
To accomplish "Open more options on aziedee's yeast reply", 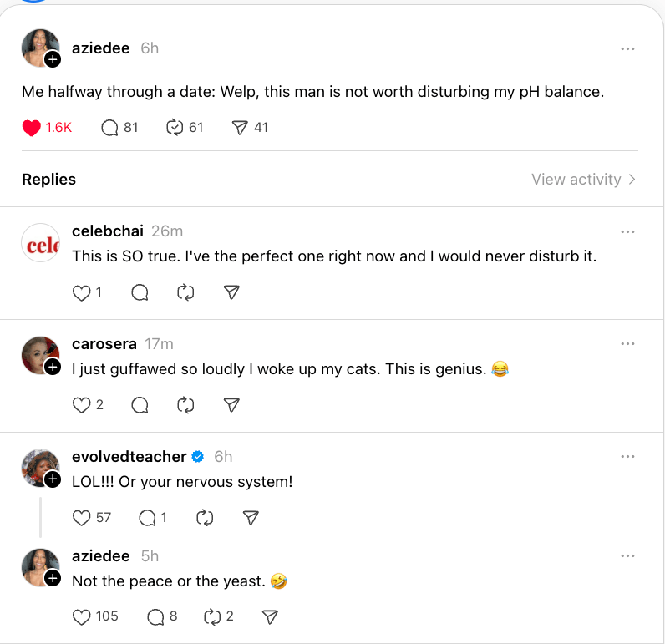I will pyautogui.click(x=628, y=556).
